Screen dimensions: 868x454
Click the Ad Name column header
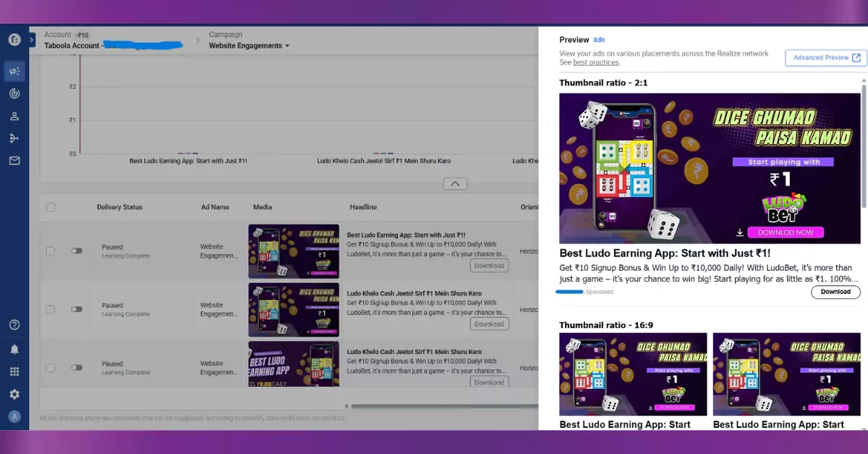(x=215, y=207)
